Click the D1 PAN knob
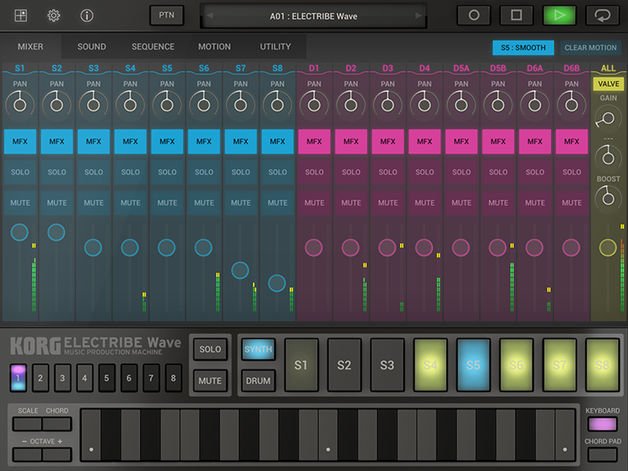The width and height of the screenshot is (628, 471). [x=314, y=104]
